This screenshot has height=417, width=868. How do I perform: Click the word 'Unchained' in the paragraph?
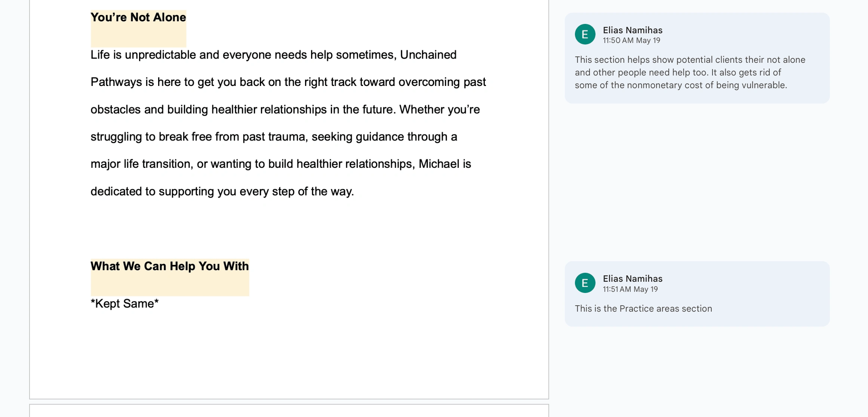tap(428, 55)
